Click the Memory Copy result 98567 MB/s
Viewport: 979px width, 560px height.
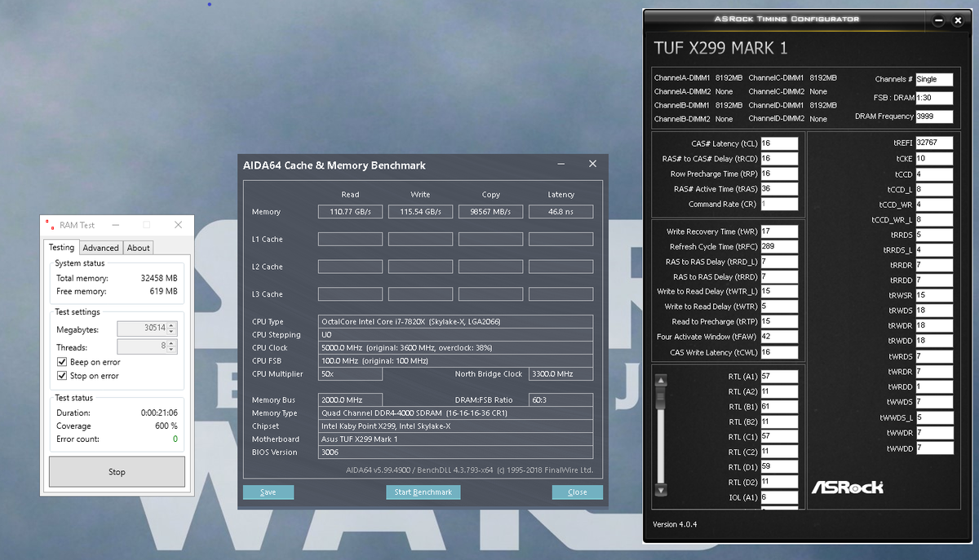pyautogui.click(x=490, y=212)
